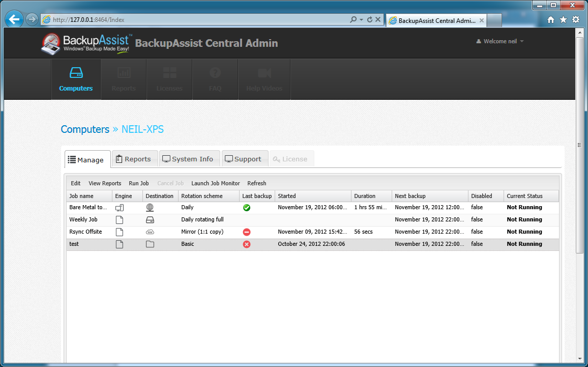Click the BackupAssist logo
The image size is (588, 367).
coord(86,44)
